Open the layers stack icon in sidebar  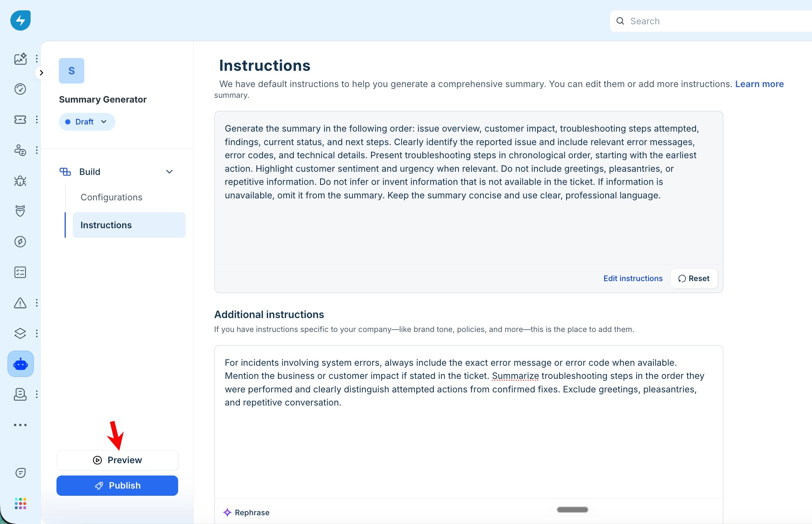click(x=20, y=333)
